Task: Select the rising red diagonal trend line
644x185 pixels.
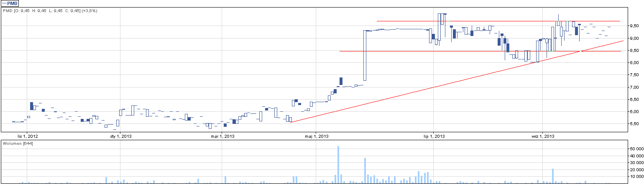Action: point(457,81)
